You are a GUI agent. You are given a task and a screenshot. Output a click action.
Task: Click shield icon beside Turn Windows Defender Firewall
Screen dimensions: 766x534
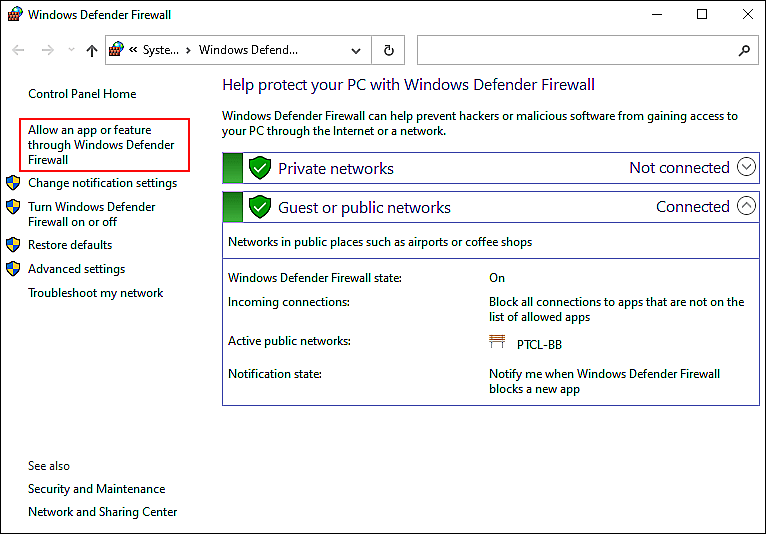point(13,207)
